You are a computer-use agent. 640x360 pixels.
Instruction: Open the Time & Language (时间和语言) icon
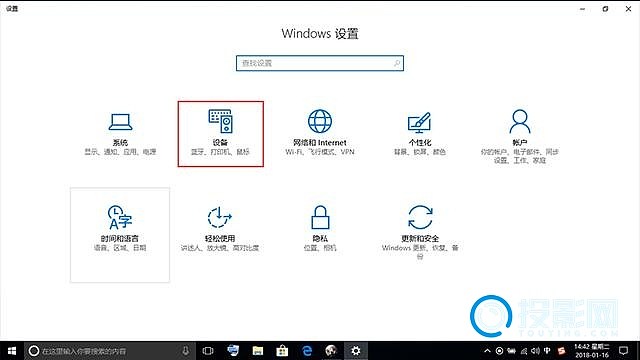pos(120,217)
